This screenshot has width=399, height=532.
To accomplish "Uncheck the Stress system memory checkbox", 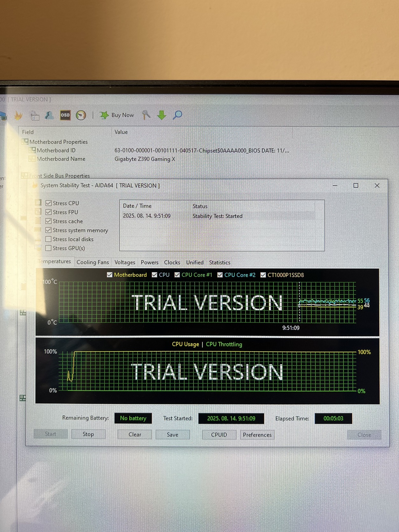I will [x=48, y=230].
